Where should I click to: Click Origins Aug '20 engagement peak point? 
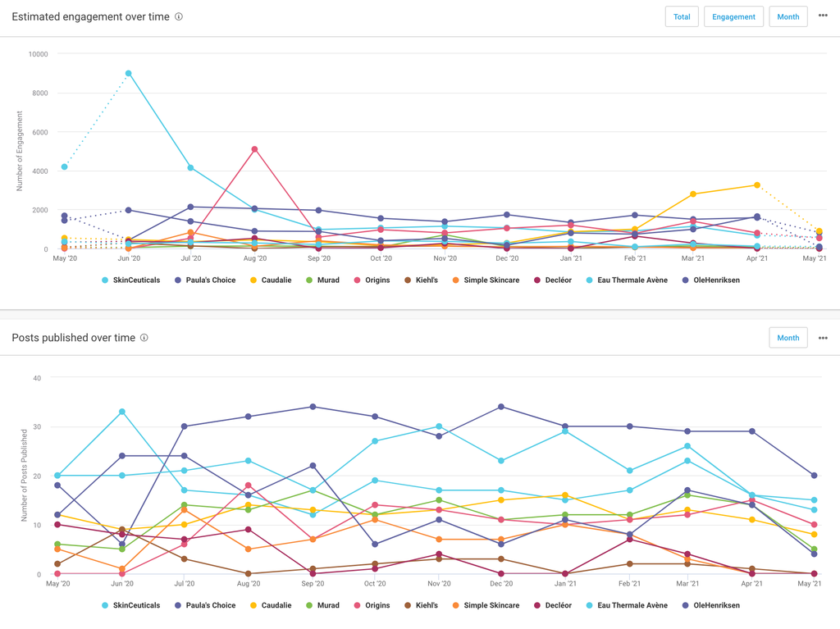255,149
